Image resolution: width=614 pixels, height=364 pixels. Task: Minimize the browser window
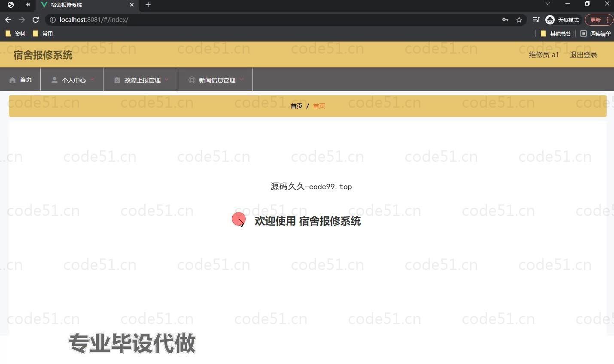pyautogui.click(x=568, y=4)
